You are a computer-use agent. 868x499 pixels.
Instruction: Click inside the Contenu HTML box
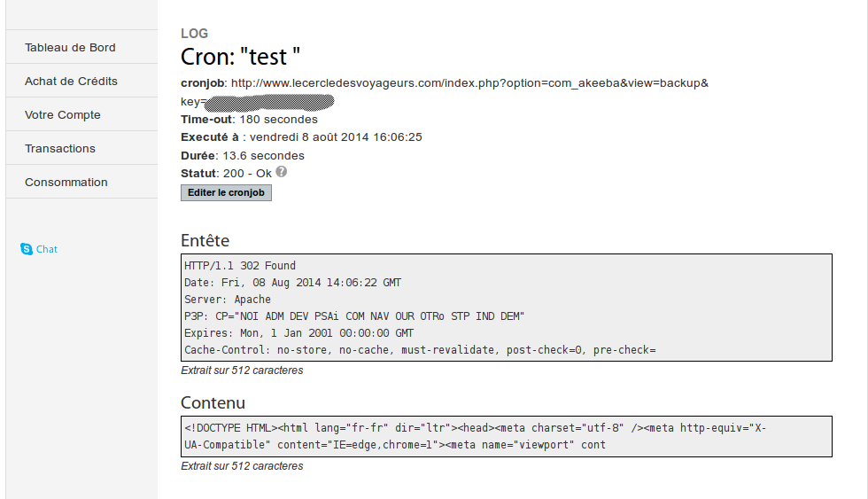tap(506, 436)
